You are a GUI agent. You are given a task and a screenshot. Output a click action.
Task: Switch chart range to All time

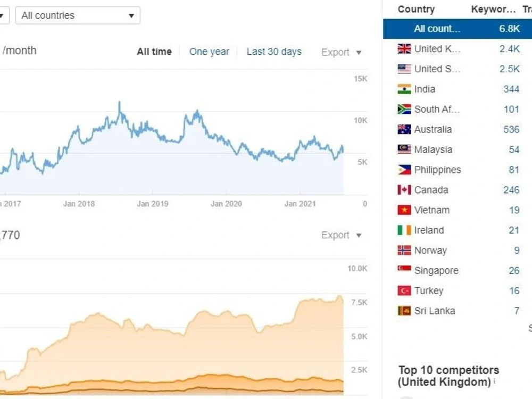(x=154, y=52)
